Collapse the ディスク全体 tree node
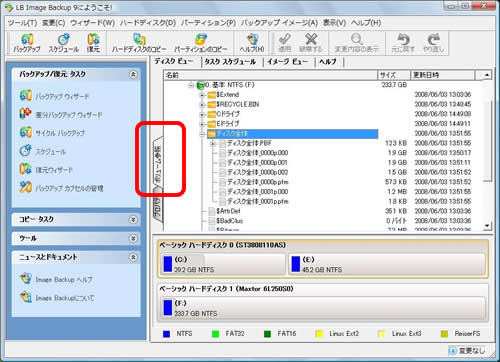500x362 pixels. click(202, 134)
